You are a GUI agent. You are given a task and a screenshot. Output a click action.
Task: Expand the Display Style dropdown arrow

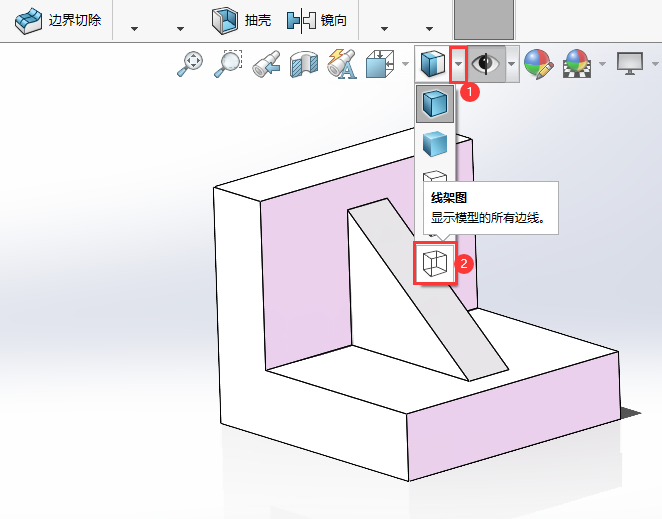point(459,64)
